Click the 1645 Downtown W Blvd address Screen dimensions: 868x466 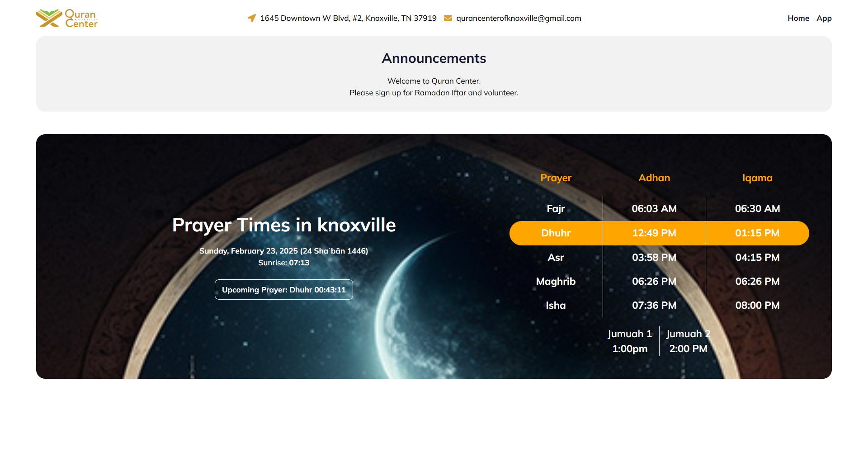point(348,18)
